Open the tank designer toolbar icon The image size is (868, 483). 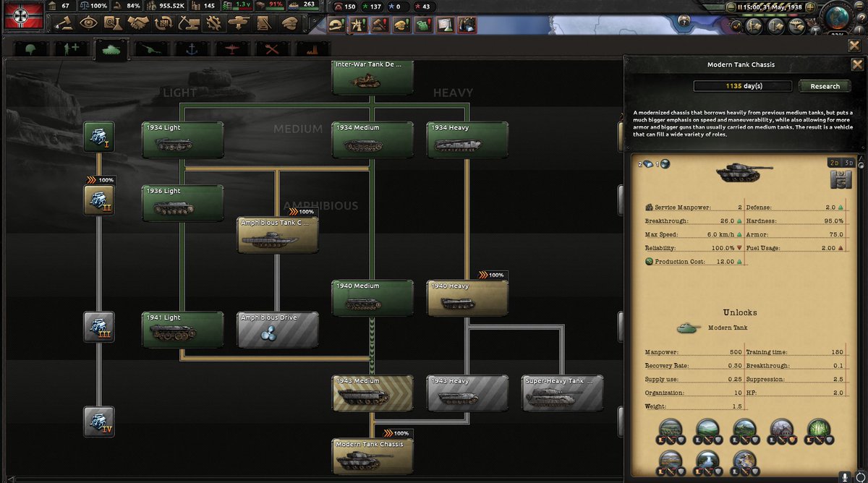(x=237, y=23)
